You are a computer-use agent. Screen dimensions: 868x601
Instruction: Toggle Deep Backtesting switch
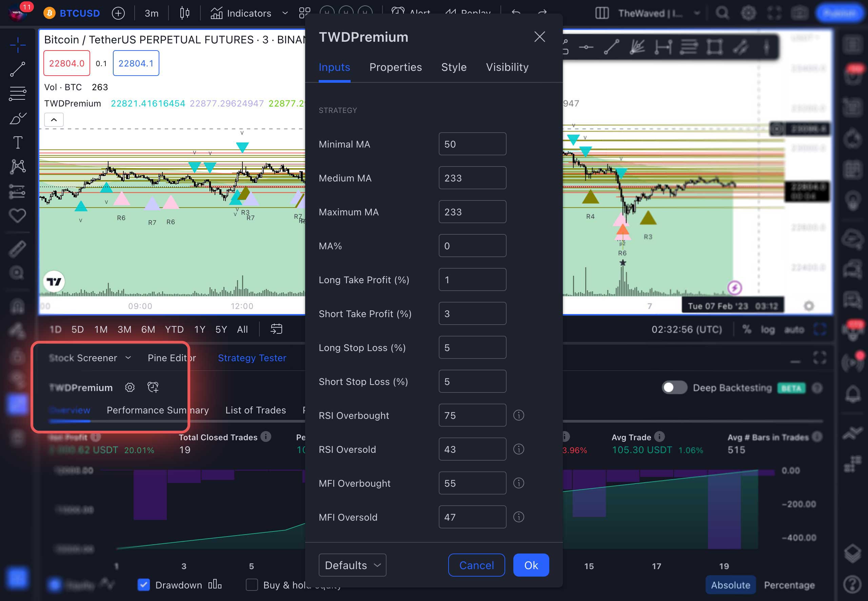674,387
